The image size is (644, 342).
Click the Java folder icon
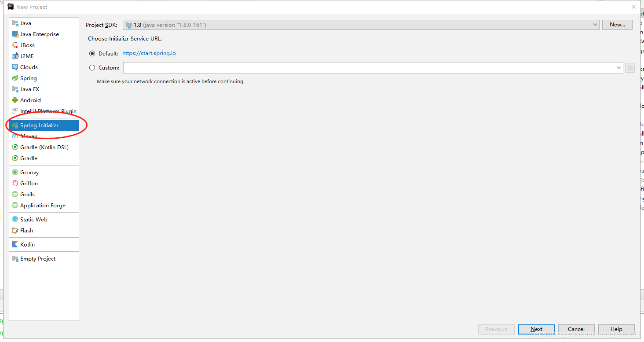[15, 23]
